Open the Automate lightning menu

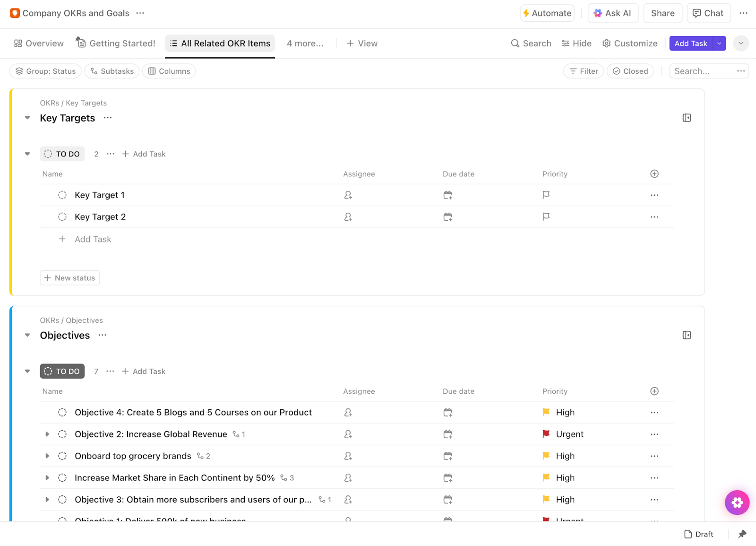click(x=547, y=13)
